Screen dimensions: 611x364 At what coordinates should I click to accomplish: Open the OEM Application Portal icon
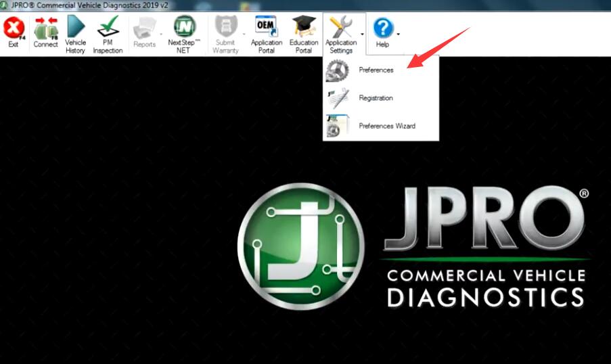coord(266,26)
